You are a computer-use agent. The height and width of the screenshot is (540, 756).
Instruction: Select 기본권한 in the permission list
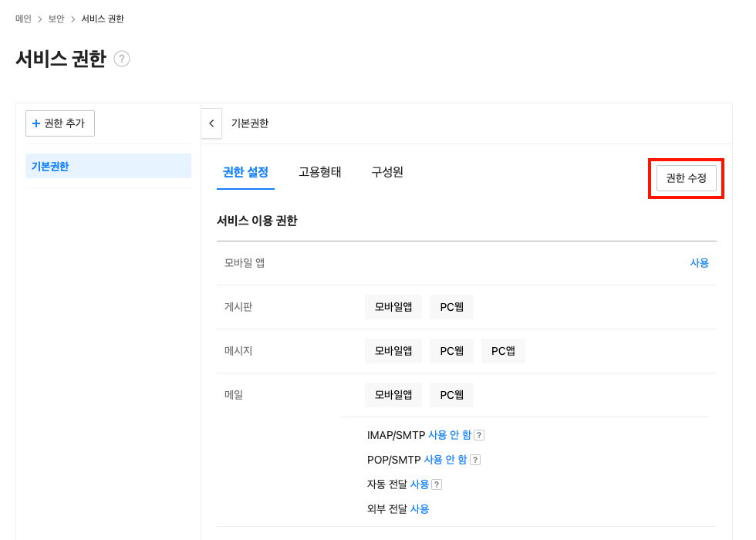pyautogui.click(x=108, y=166)
